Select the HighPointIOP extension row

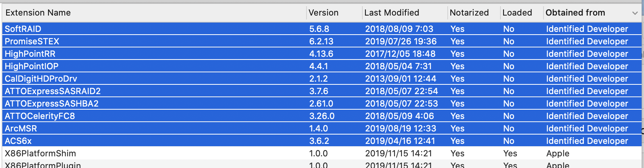(x=322, y=66)
